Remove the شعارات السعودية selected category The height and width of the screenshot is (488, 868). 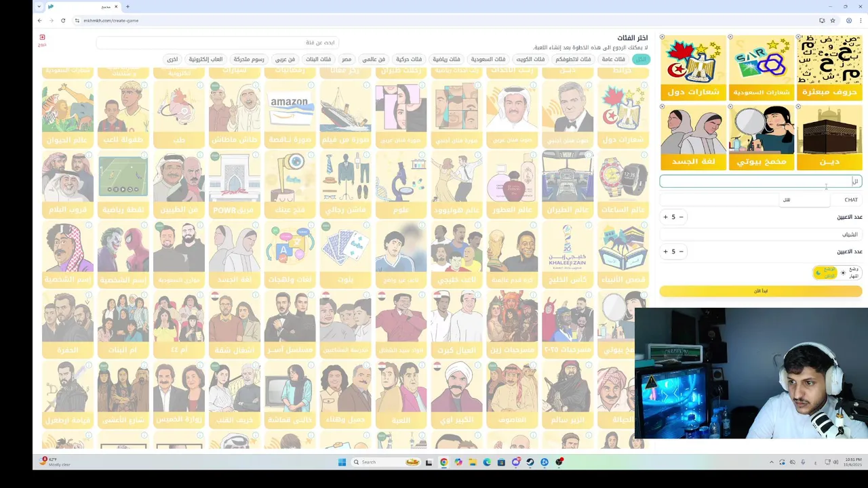coord(730,37)
